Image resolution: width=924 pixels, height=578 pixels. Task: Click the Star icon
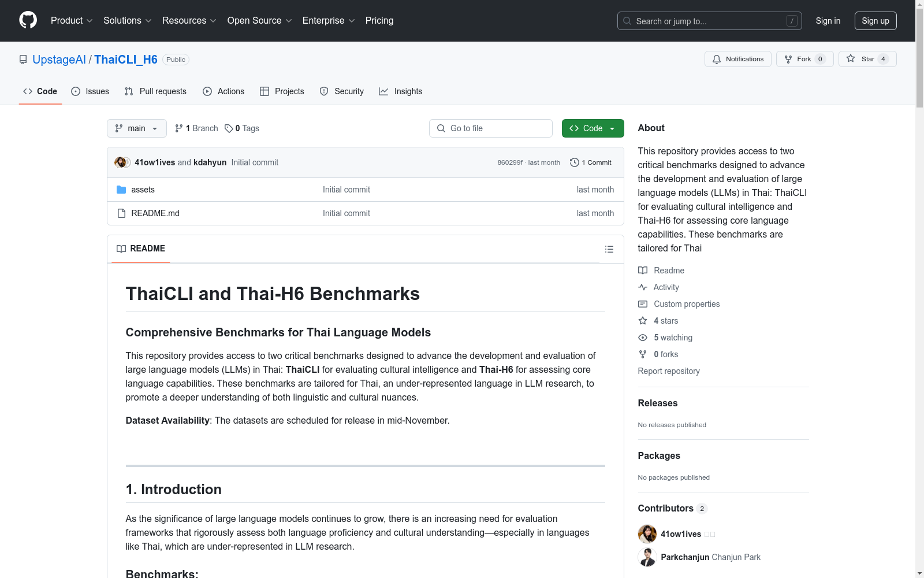point(851,58)
